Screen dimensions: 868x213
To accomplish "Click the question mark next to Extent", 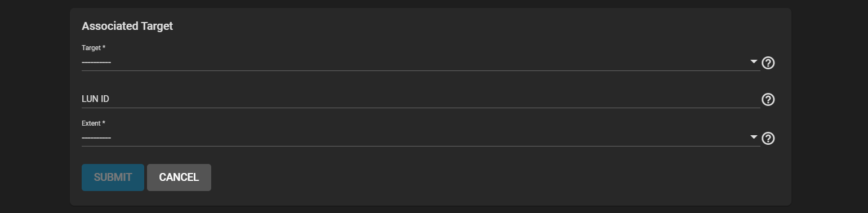I will 768,138.
